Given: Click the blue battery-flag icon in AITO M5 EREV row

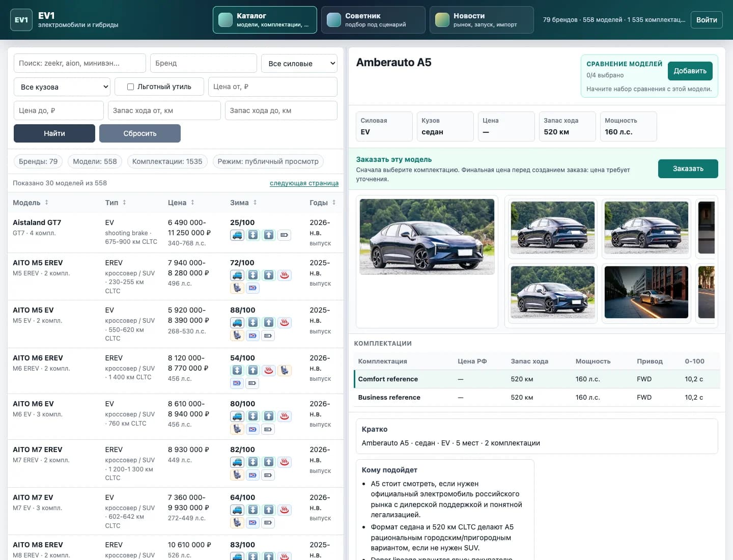Looking at the screenshot, I should tap(252, 288).
